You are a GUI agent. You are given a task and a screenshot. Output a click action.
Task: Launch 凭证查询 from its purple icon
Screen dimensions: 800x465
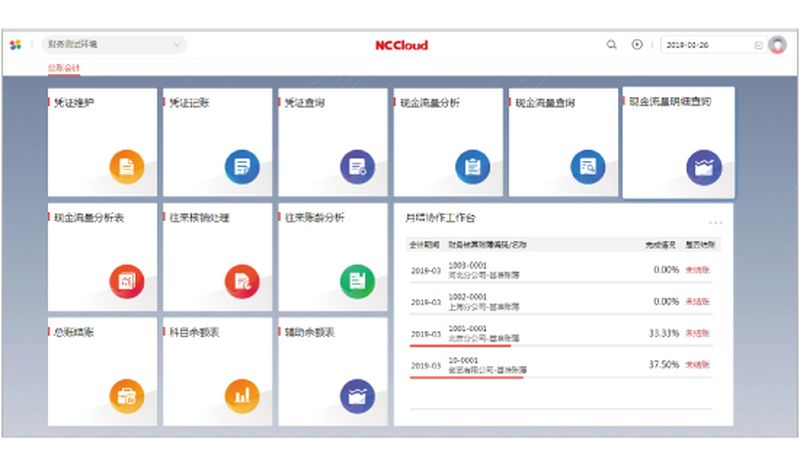(x=356, y=166)
